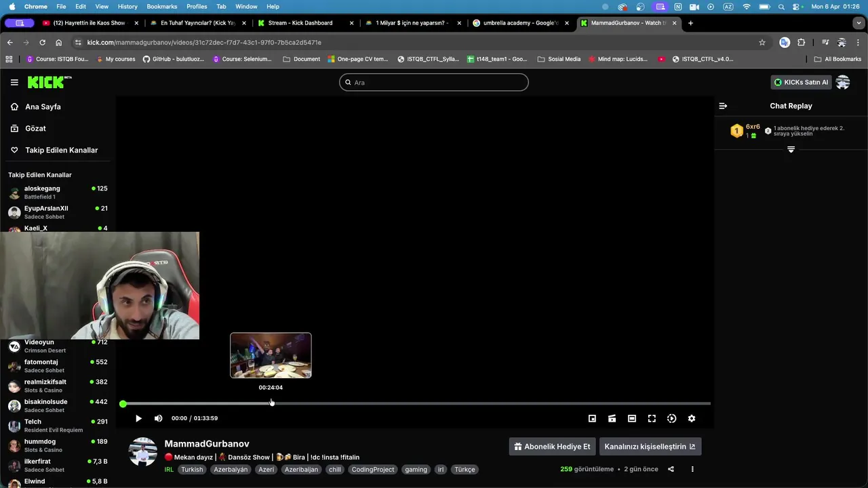Open video player settings gear
The width and height of the screenshot is (868, 488).
click(x=692, y=418)
